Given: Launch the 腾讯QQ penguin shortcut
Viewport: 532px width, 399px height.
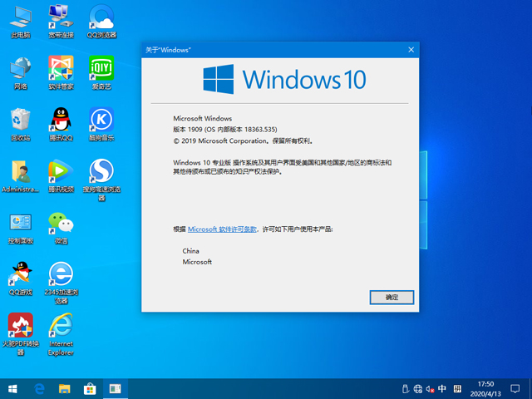Looking at the screenshot, I should [x=61, y=125].
